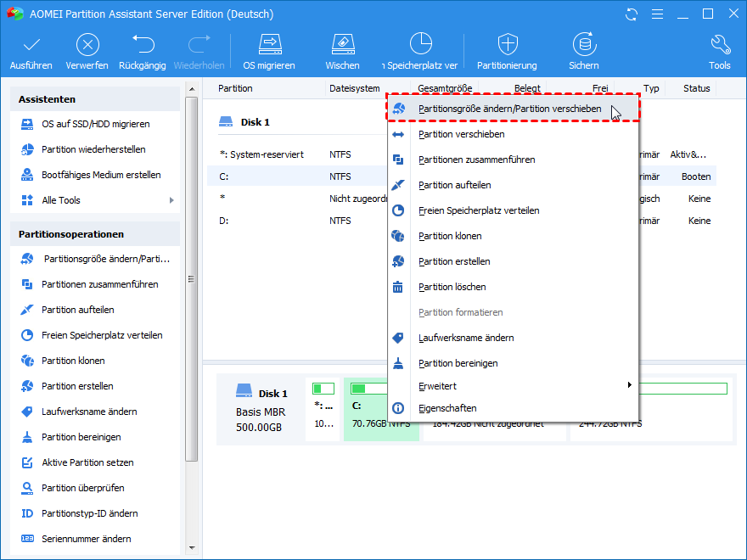Click the Seriennummer ändern icon
Screen dimensions: 747x560
click(27, 539)
